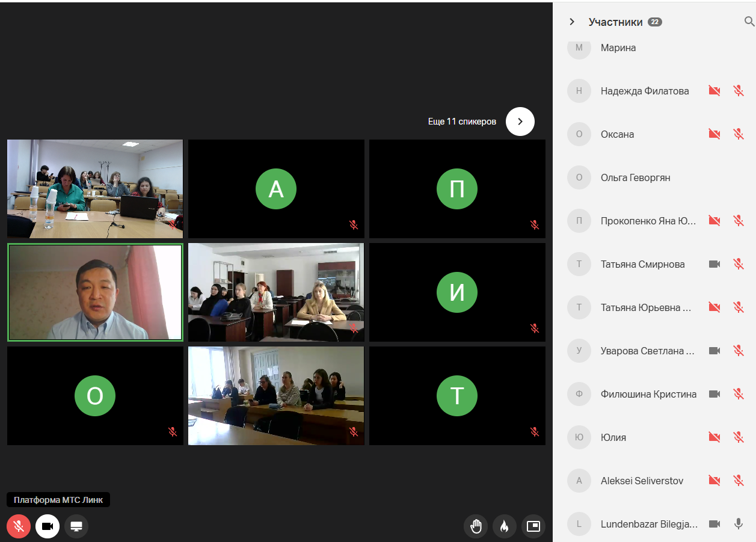Viewport: 756px width, 542px height.
Task: Select the video tile with the green О avatar
Action: 95,396
